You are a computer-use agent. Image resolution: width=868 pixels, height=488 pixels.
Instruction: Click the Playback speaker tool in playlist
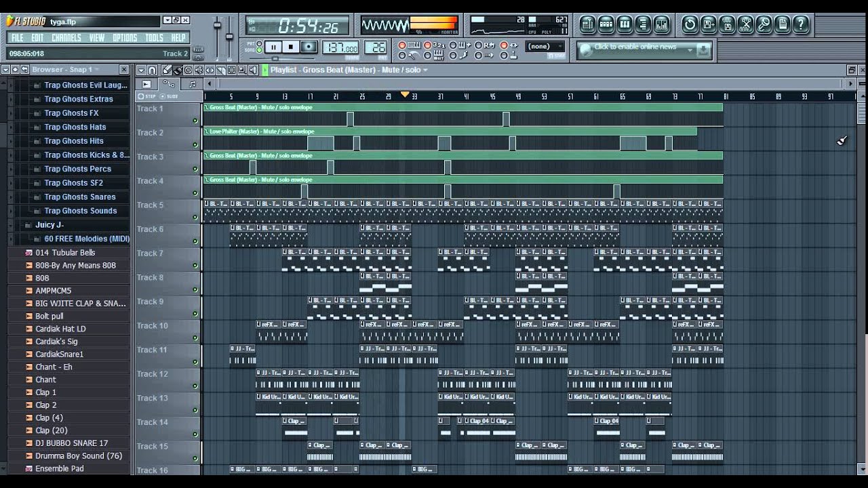[254, 70]
